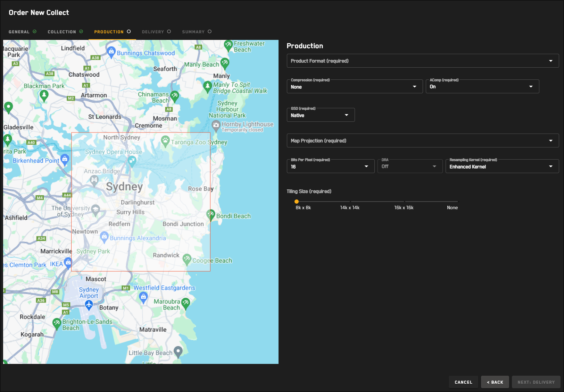Screen dimensions: 564x392
Task: Click the Sydney Airport plane marker
Action: tap(89, 305)
